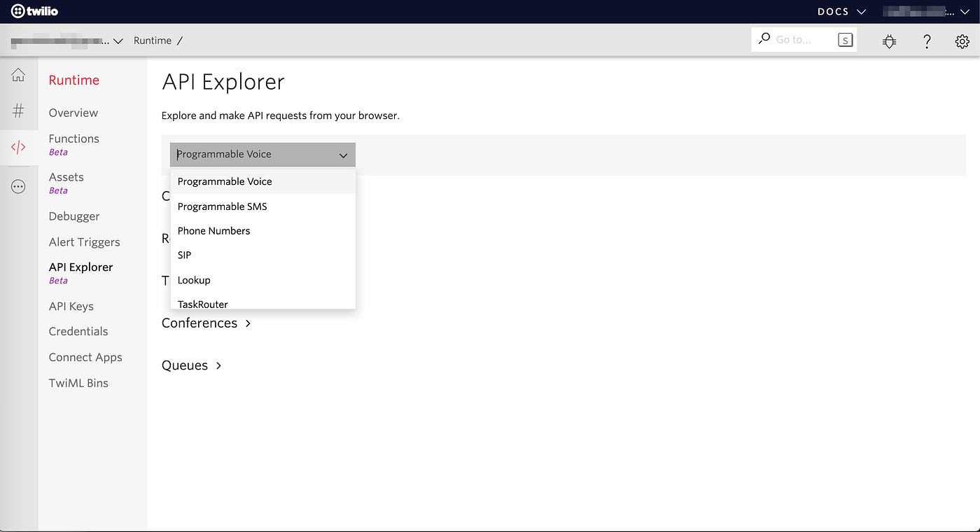Choose Programmable SMS option

coord(263,206)
